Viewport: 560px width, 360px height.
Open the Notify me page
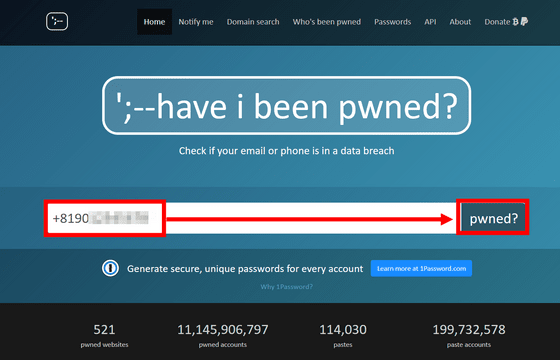coord(196,22)
